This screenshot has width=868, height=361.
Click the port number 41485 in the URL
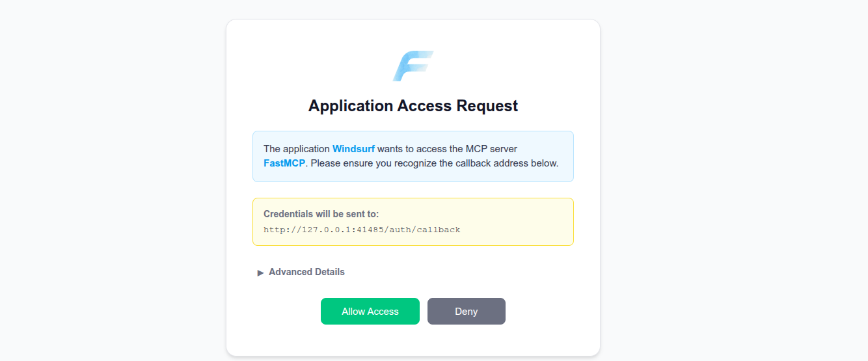click(368, 230)
